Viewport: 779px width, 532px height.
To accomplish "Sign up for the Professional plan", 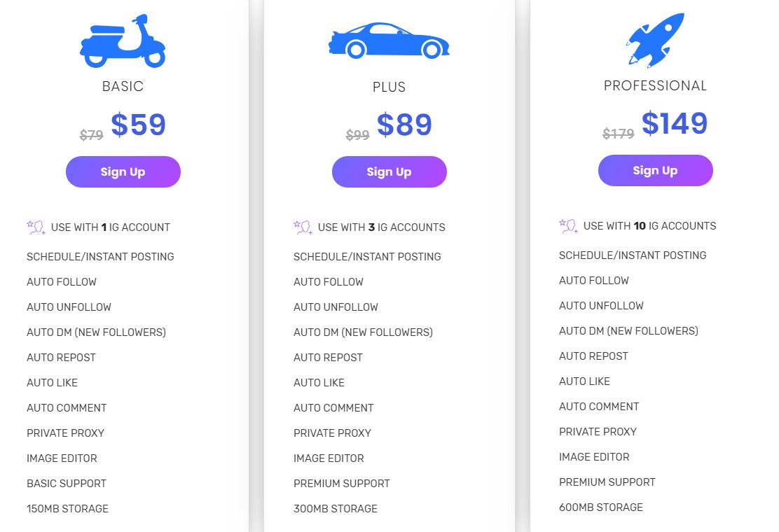I will click(655, 171).
